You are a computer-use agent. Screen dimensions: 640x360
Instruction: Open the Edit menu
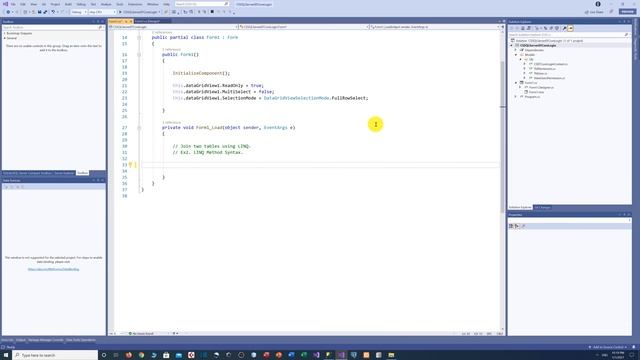(23, 4)
